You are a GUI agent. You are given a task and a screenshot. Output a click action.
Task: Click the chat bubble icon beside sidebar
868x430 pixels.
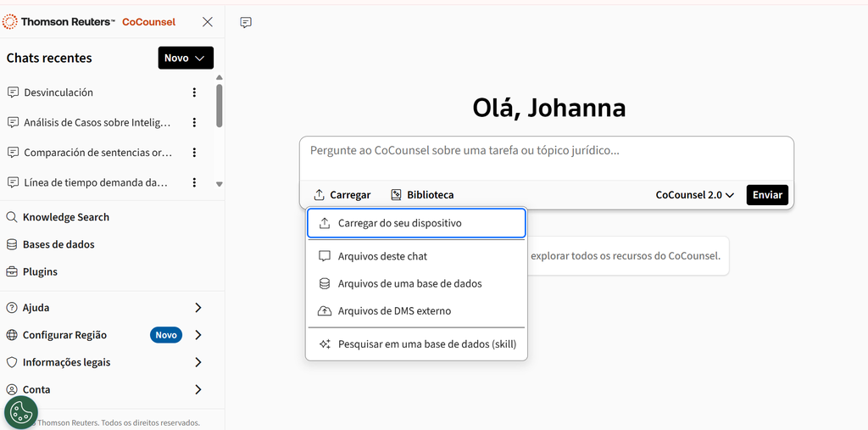[246, 23]
